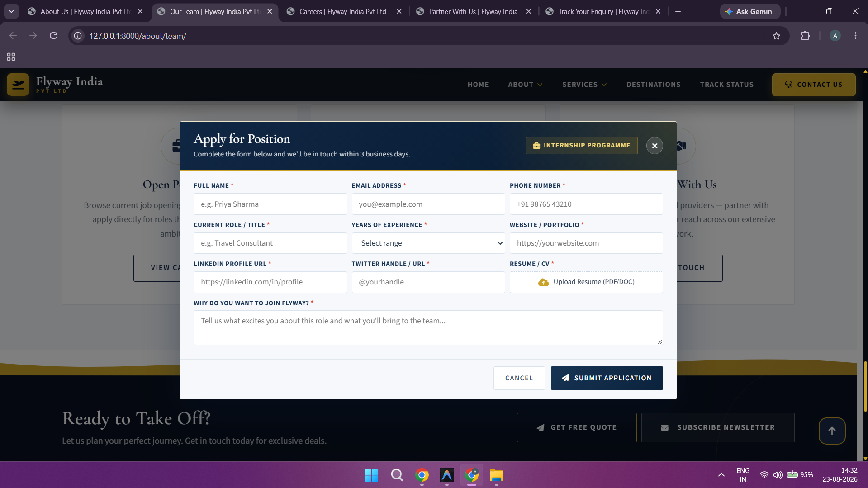Bookmark this page with the star
Screen dimensions: 868x488
point(776,36)
